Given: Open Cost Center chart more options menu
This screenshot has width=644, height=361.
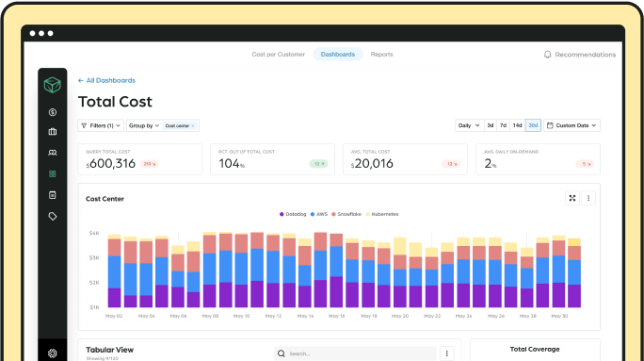Looking at the screenshot, I should 588,198.
